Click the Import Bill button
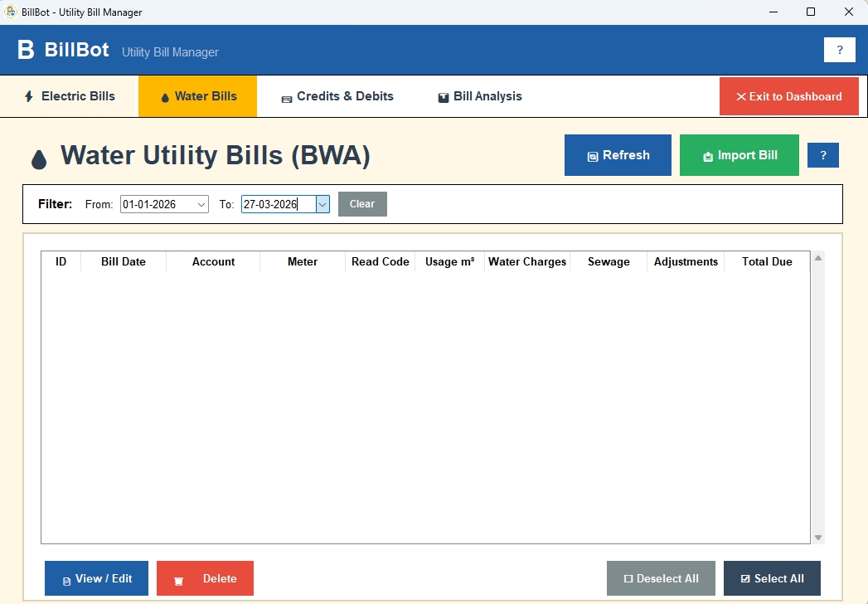This screenshot has width=868, height=604. click(739, 155)
